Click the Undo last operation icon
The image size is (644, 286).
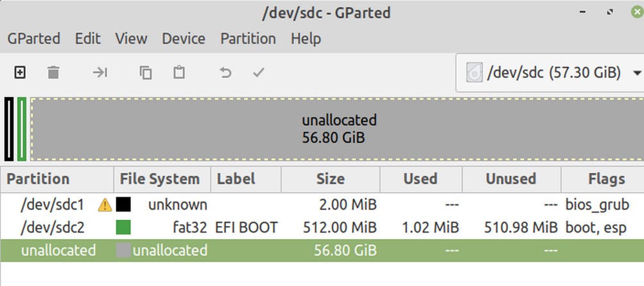[225, 73]
